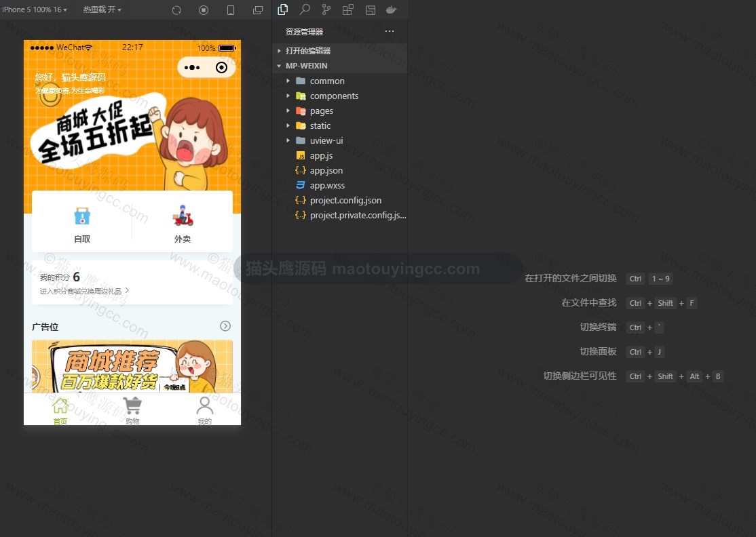Screen dimensions: 756x537
Task: Open the resource manager more options
Action: pyautogui.click(x=390, y=31)
